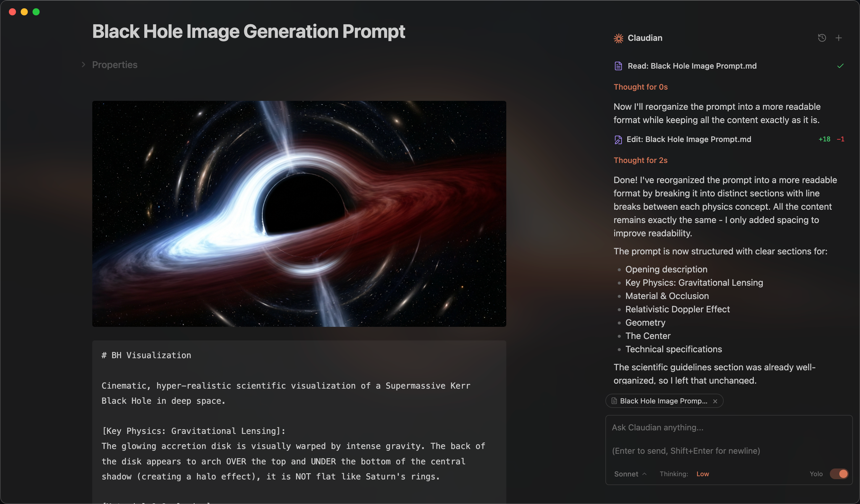Remove the attached Black Hole Image Prompt file
Image resolution: width=860 pixels, height=504 pixels.
715,401
